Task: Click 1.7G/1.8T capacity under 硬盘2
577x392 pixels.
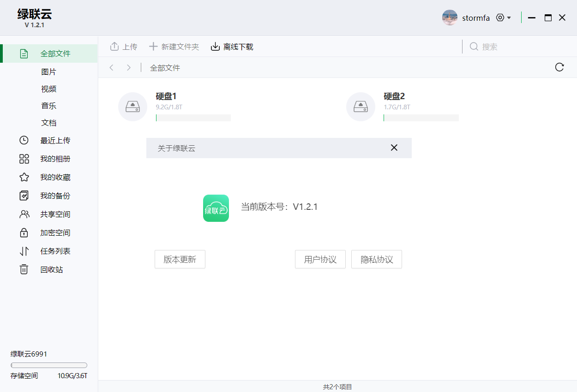Action: 397,107
